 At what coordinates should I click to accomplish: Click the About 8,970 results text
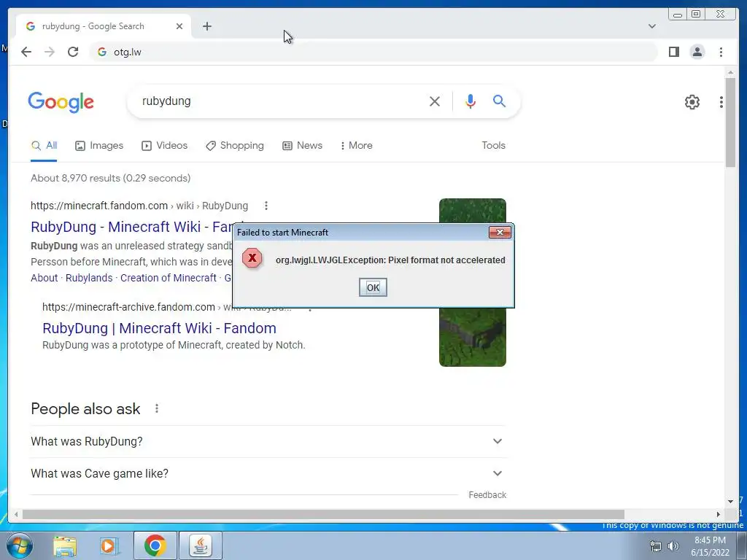click(x=111, y=178)
